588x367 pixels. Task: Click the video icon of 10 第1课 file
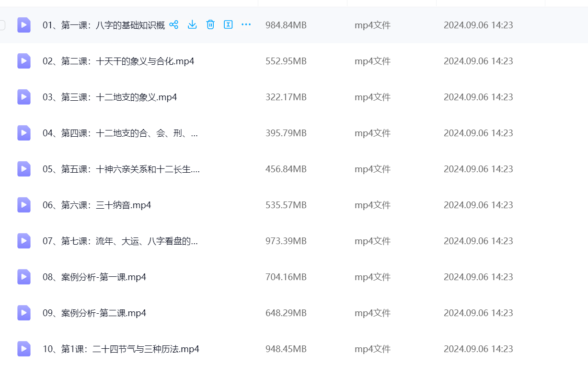pyautogui.click(x=24, y=349)
